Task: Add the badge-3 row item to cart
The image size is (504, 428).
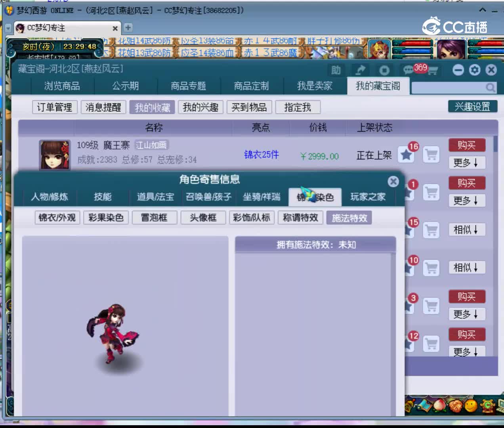Action: point(431,306)
